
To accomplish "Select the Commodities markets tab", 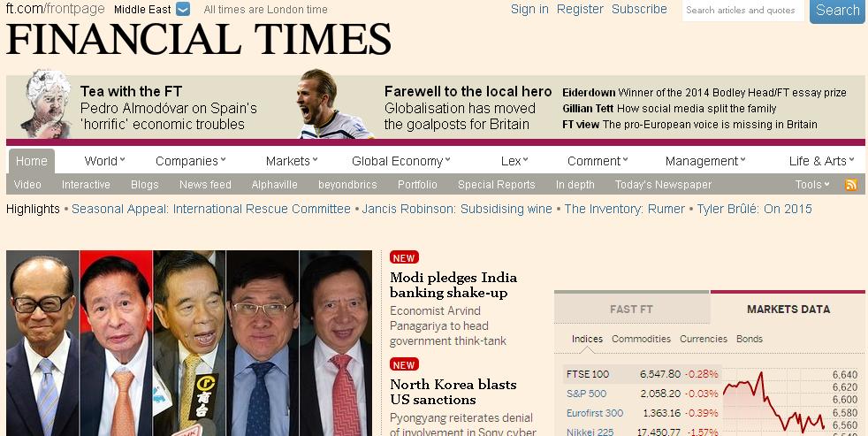I will click(641, 339).
